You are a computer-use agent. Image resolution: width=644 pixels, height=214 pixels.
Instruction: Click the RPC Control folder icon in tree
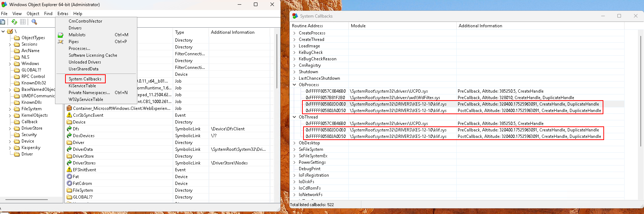[17, 76]
